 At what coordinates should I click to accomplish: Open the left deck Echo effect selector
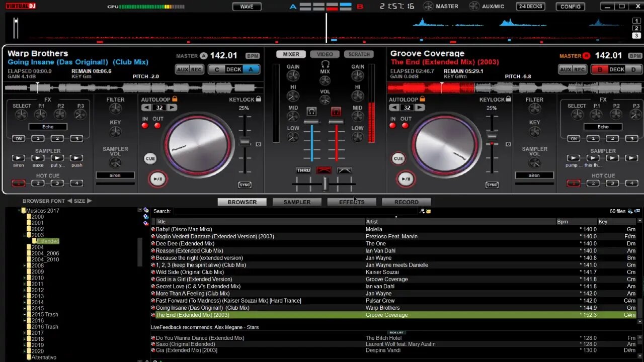pos(48,127)
